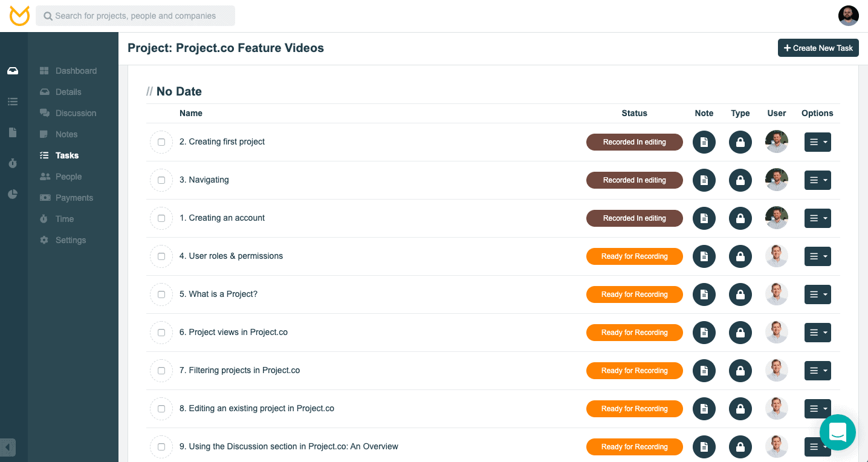Click lock type icon for Navigating task

[740, 180]
